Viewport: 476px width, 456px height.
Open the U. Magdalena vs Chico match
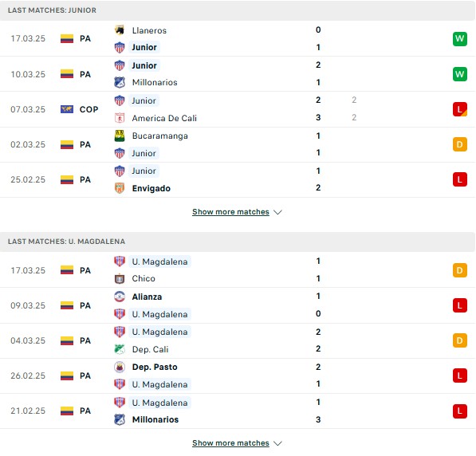pyautogui.click(x=238, y=270)
